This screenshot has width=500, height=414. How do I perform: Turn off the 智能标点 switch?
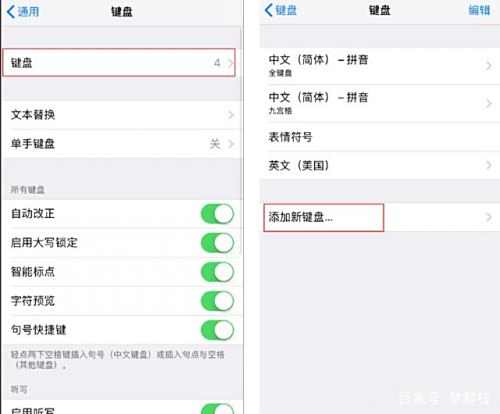point(217,272)
